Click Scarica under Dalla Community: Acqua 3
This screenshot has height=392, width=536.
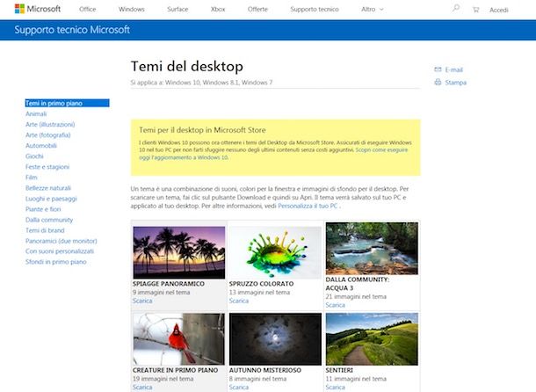point(336,305)
